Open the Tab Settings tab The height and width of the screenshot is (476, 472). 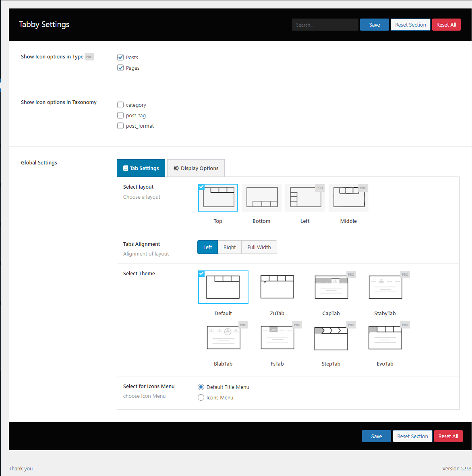(141, 168)
